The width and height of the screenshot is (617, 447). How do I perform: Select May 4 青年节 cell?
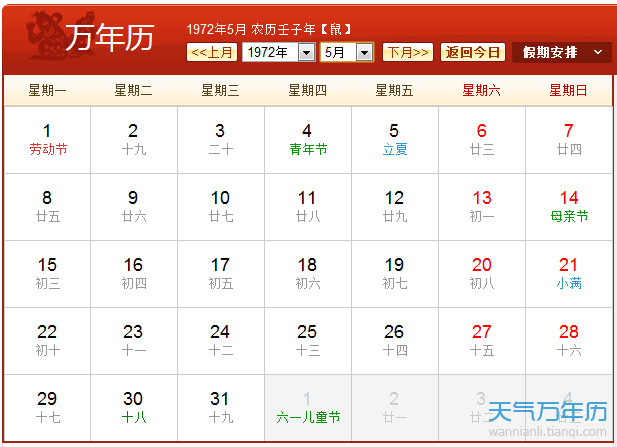(x=308, y=140)
